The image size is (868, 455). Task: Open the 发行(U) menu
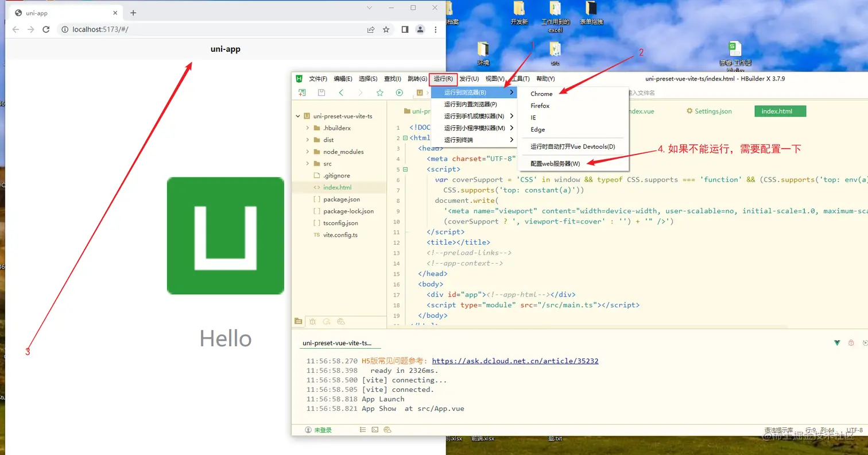tap(469, 79)
